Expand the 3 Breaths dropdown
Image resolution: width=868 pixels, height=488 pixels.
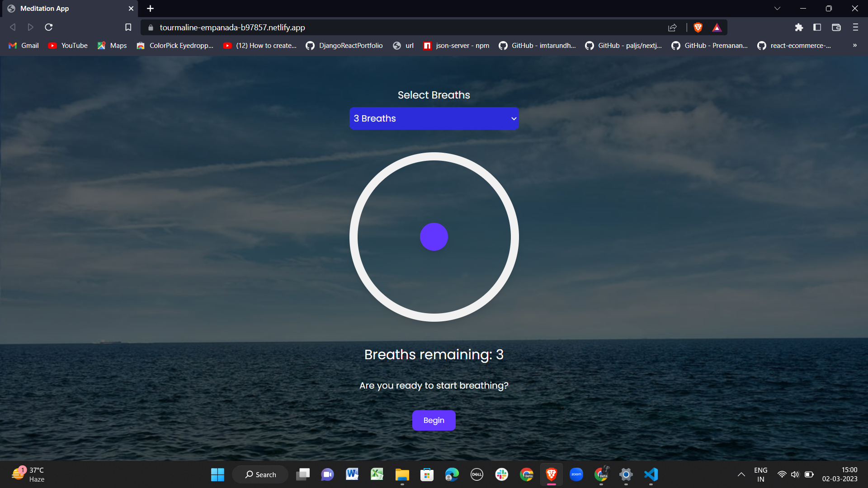434,118
